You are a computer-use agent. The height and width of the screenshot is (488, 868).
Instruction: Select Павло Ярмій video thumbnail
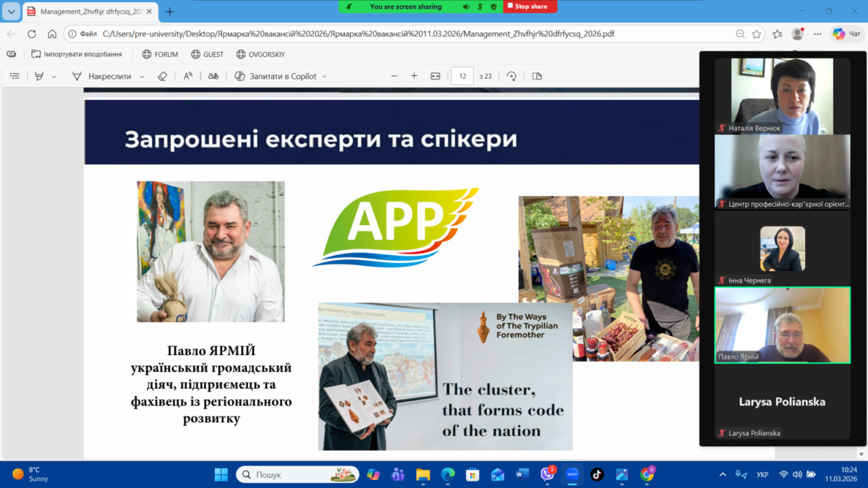tap(782, 325)
